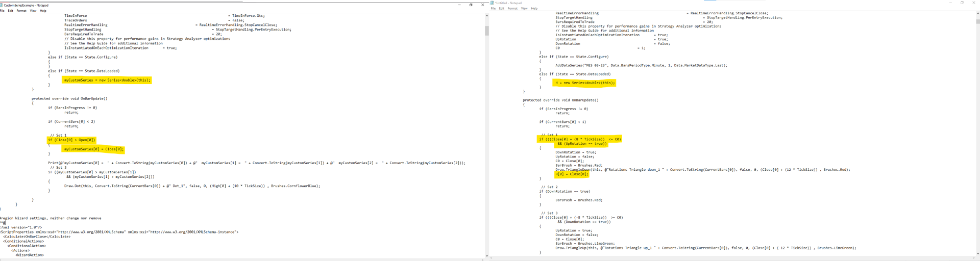980x261 pixels.
Task: Click highlighted line 'if (Close[0] > Open[0])'
Action: tap(71, 140)
